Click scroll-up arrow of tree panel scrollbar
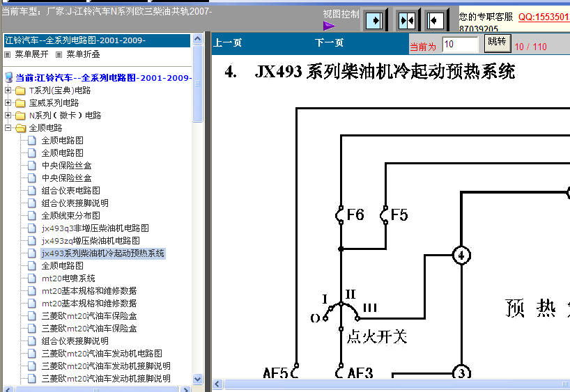 197,39
